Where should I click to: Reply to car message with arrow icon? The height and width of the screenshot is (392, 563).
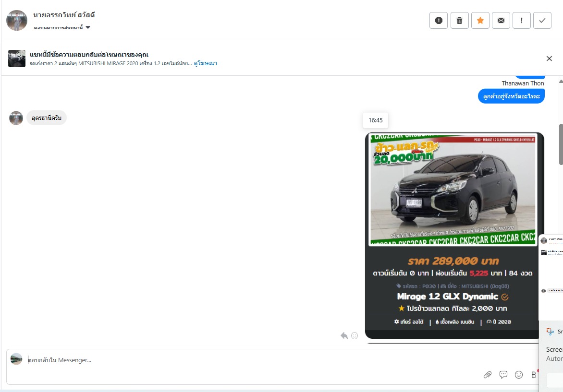(x=344, y=336)
